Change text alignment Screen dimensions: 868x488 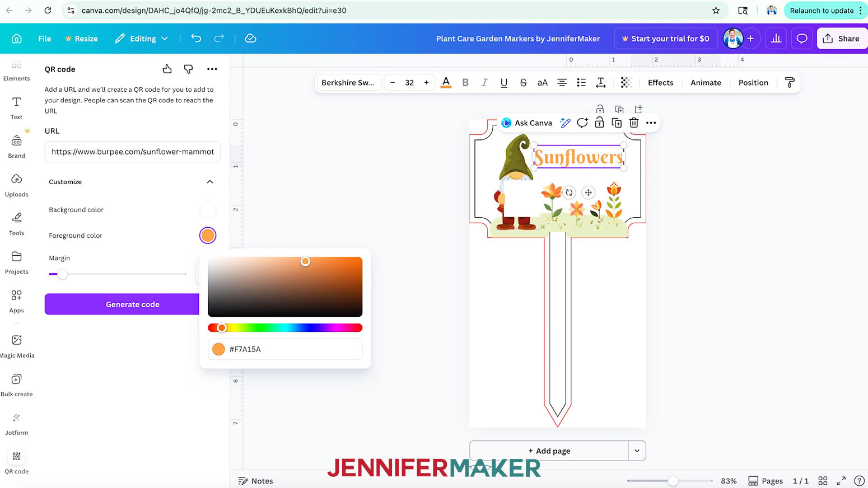562,82
